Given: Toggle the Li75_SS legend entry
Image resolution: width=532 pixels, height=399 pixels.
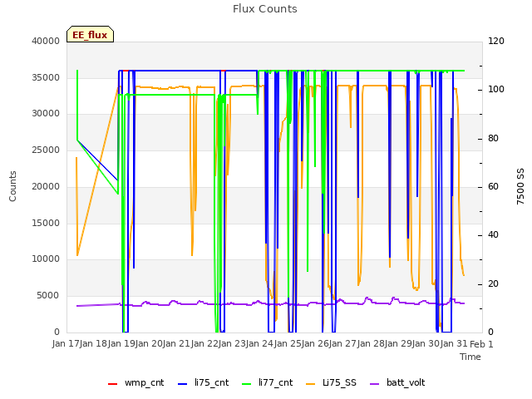Looking at the screenshot, I should click(x=331, y=382).
